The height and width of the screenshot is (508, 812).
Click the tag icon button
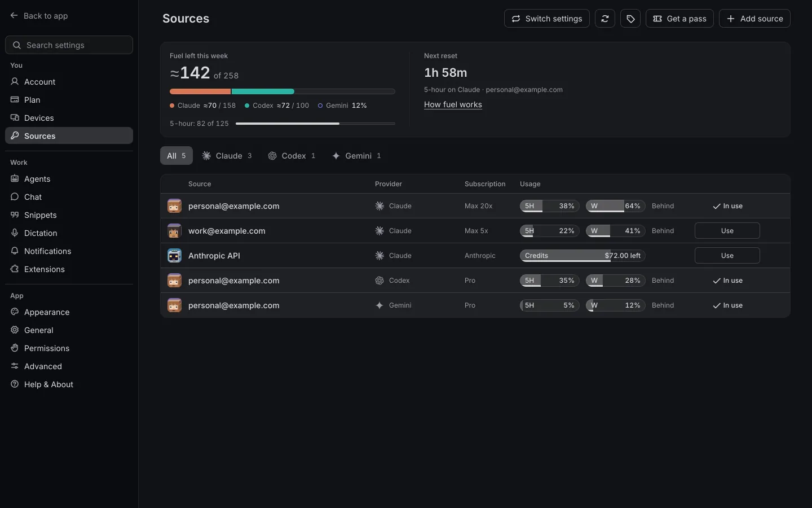tap(630, 19)
